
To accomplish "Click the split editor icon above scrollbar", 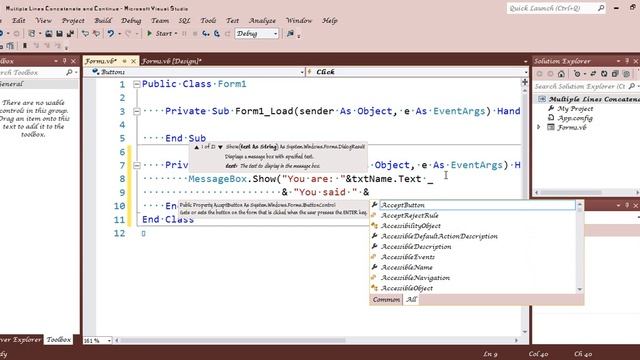I will (x=525, y=82).
